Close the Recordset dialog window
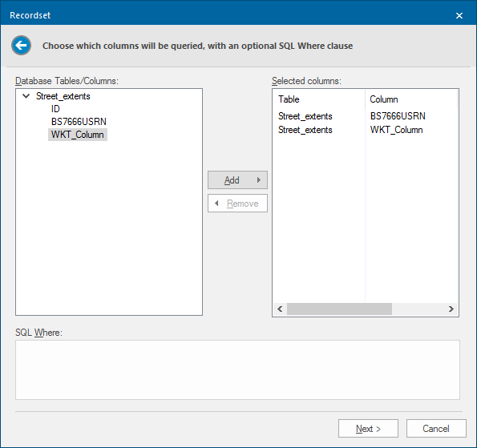477x448 pixels. pos(459,15)
